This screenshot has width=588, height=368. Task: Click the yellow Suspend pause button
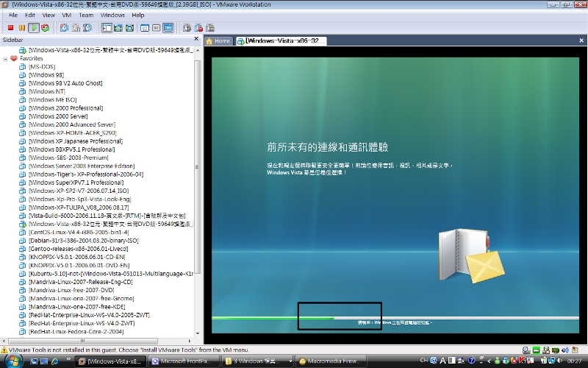(x=22, y=28)
